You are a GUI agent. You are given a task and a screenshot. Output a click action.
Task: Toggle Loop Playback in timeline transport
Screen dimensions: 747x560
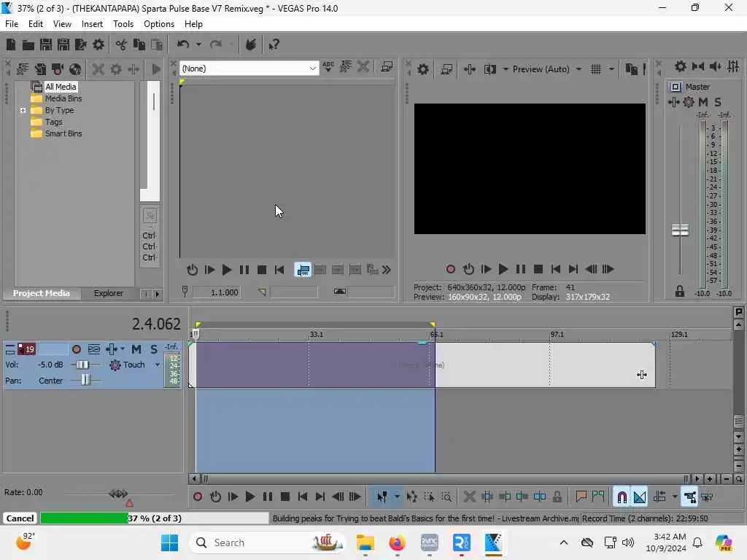point(215,497)
